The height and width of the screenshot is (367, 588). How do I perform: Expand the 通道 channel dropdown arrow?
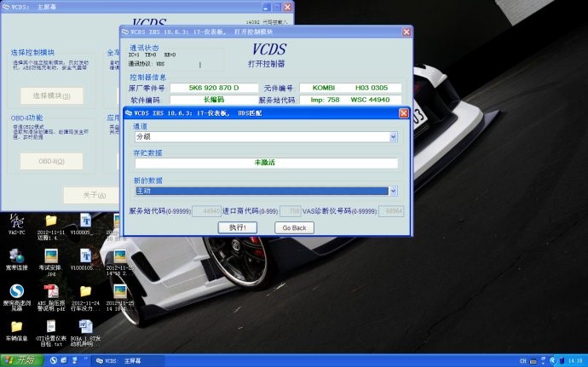point(393,137)
